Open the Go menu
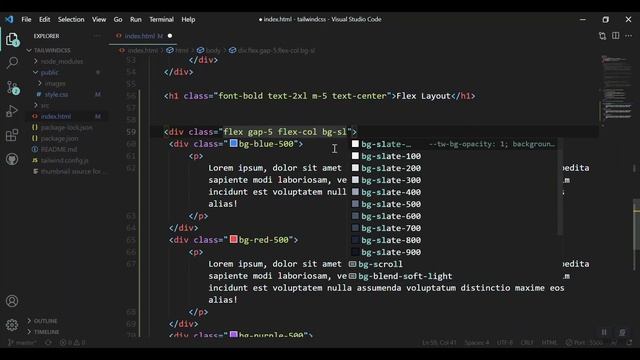This screenshot has height=360, width=640. (118, 19)
